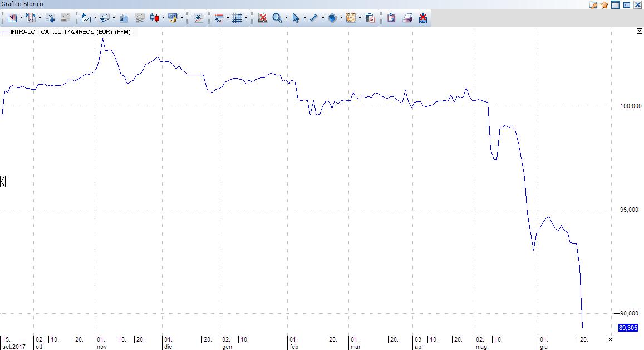The width and height of the screenshot is (644, 350).
Task: Click the figure with red X icon
Action: click(x=423, y=18)
